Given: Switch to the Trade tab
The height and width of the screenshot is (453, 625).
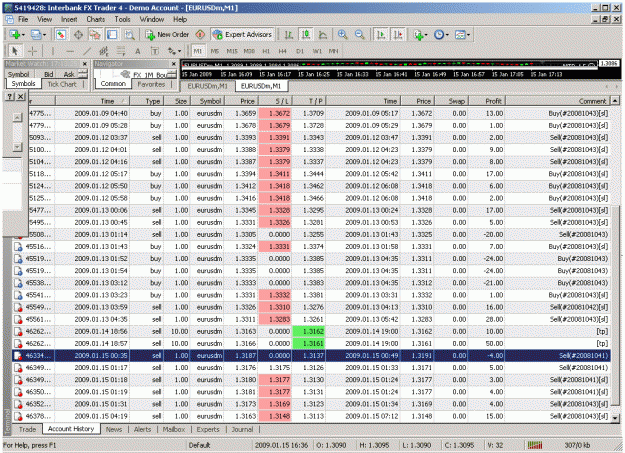Looking at the screenshot, I should pos(27,429).
